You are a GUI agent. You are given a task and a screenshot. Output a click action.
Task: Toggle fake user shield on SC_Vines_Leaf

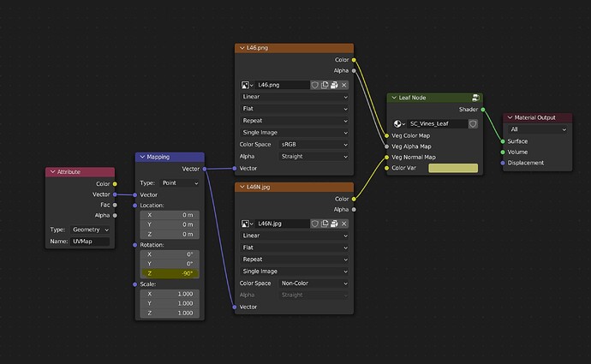tap(473, 124)
